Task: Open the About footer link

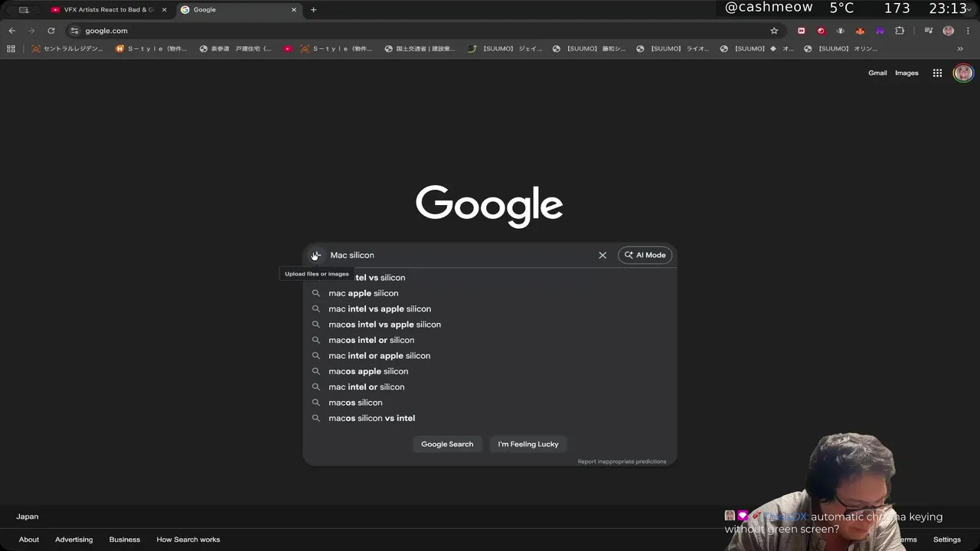Action: [29, 540]
